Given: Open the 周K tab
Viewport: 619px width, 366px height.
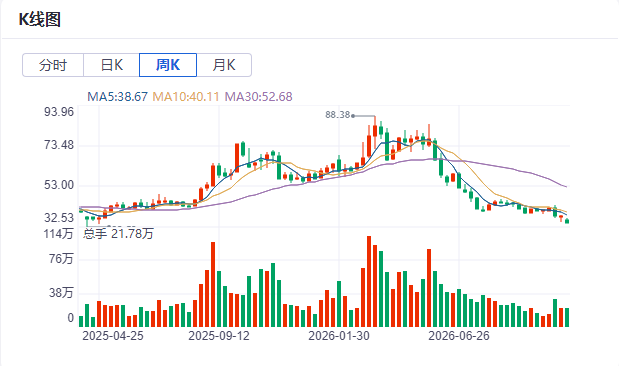Looking at the screenshot, I should (x=168, y=65).
